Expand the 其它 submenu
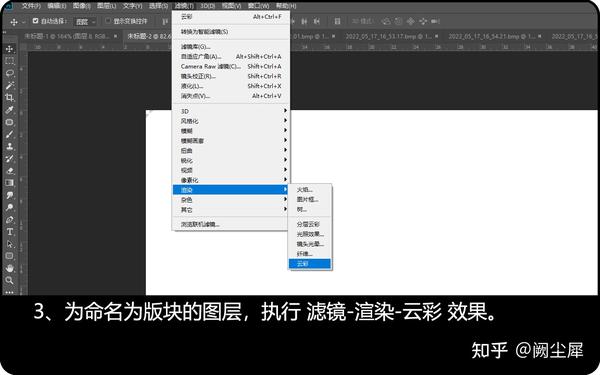 point(231,210)
